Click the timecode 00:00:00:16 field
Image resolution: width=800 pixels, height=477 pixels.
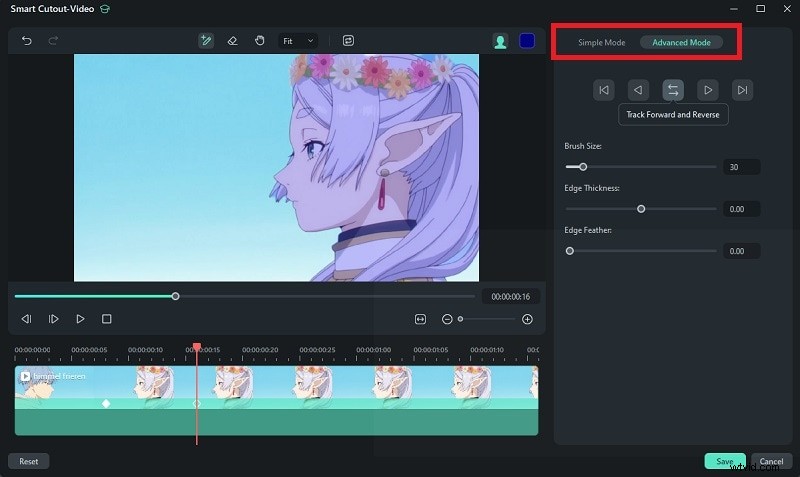(x=510, y=296)
